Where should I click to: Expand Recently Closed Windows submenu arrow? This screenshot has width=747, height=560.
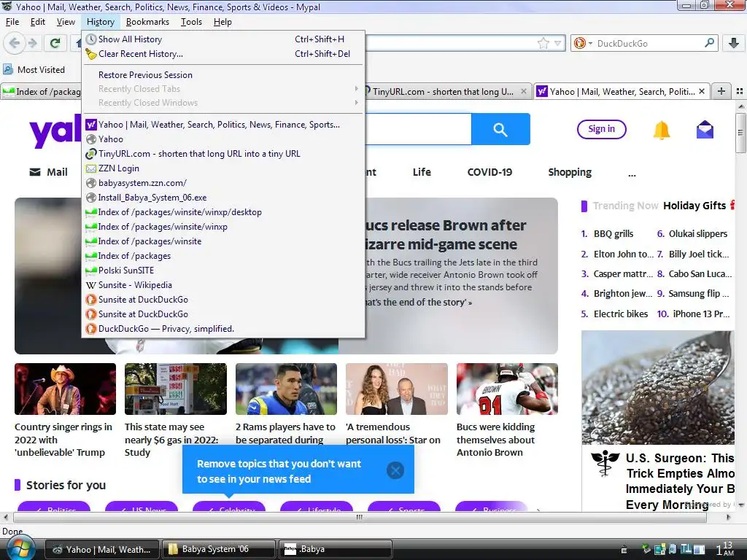[x=356, y=102]
